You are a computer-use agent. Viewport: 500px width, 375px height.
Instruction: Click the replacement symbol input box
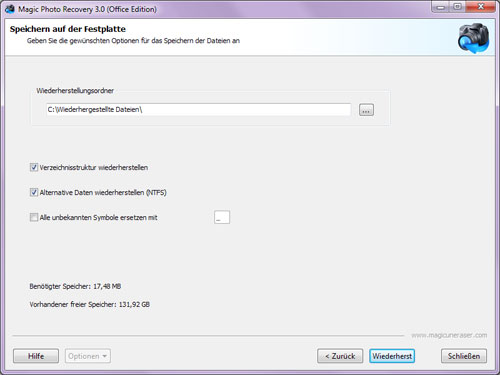222,217
